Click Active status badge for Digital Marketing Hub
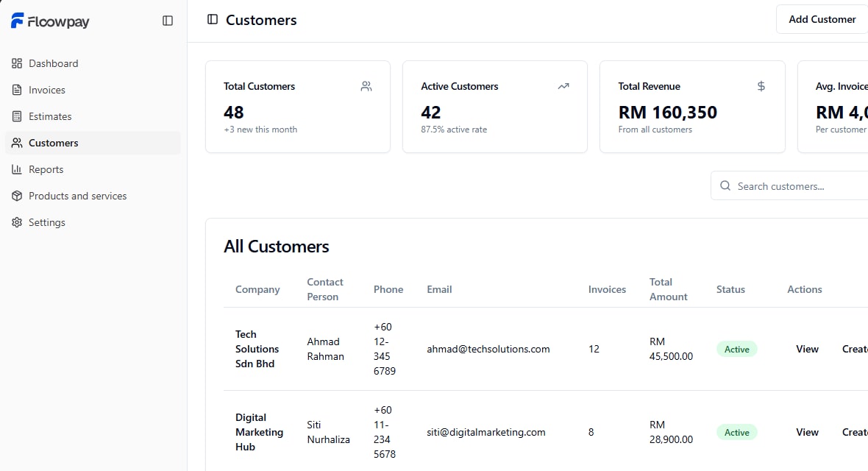Image resolution: width=868 pixels, height=471 pixels. click(x=737, y=432)
